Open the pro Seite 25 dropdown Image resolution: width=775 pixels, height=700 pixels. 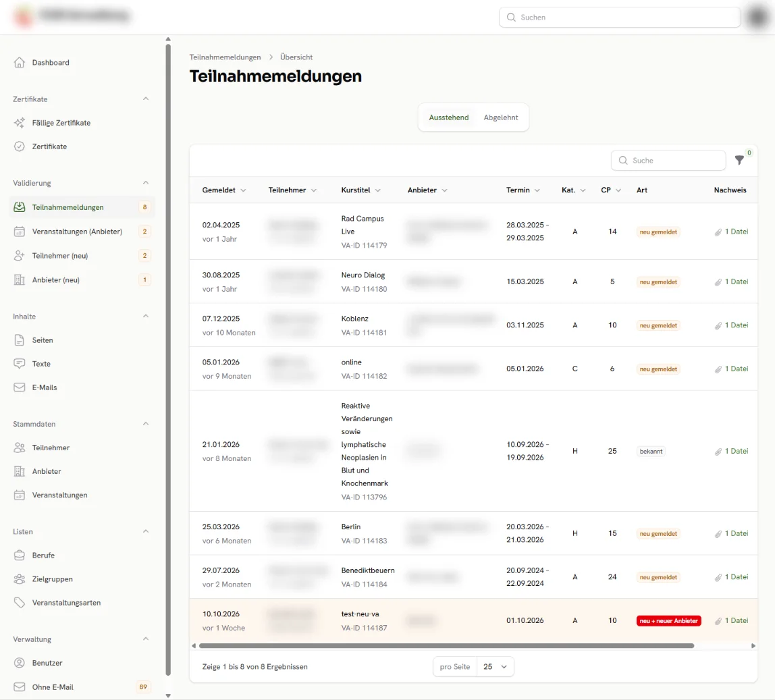pos(496,666)
